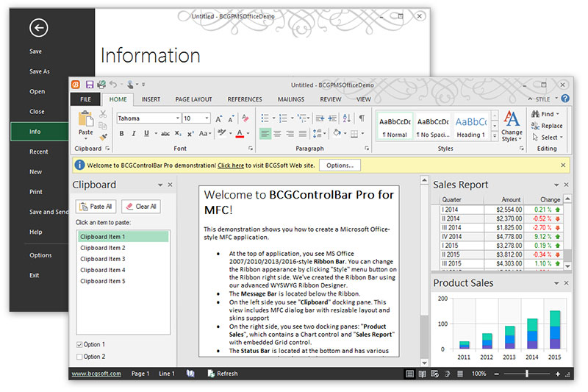Open the font size dropdown
The width and height of the screenshot is (588, 392).
coord(207,118)
